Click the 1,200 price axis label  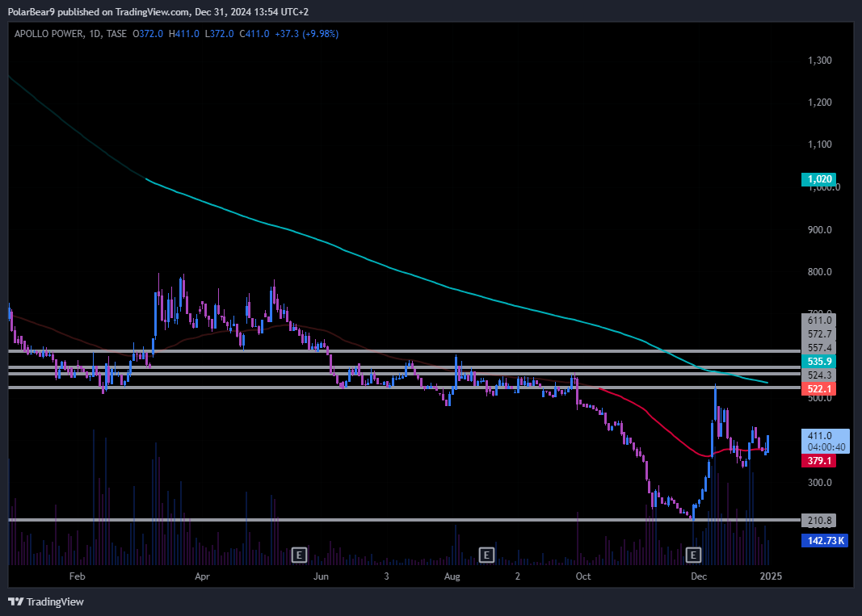point(820,103)
